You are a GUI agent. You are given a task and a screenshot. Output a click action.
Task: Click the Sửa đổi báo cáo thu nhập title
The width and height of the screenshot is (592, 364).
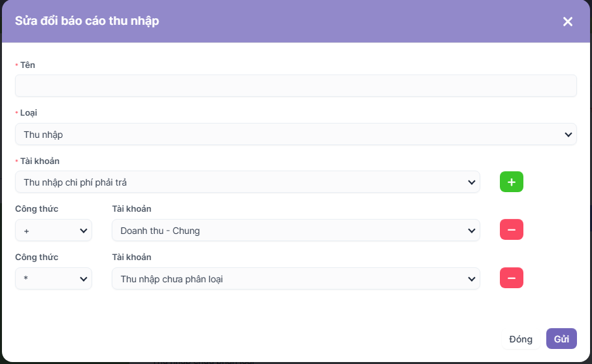(87, 21)
